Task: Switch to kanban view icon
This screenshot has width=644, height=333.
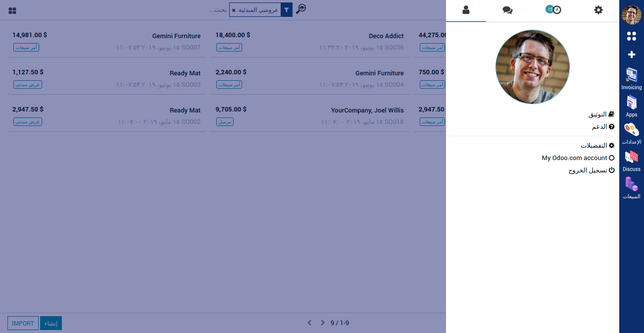Action: click(12, 10)
